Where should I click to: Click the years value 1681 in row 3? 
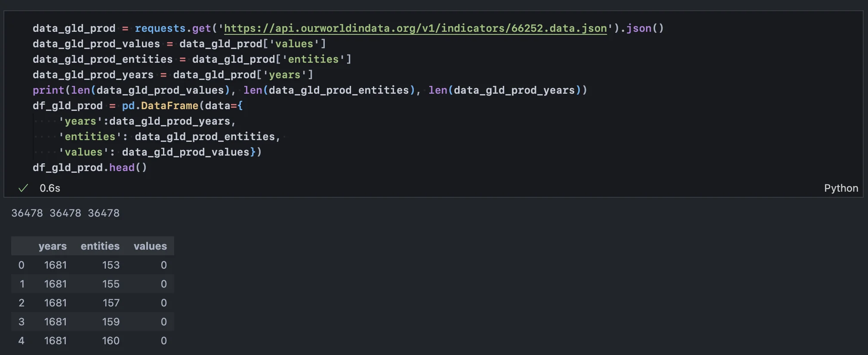55,322
